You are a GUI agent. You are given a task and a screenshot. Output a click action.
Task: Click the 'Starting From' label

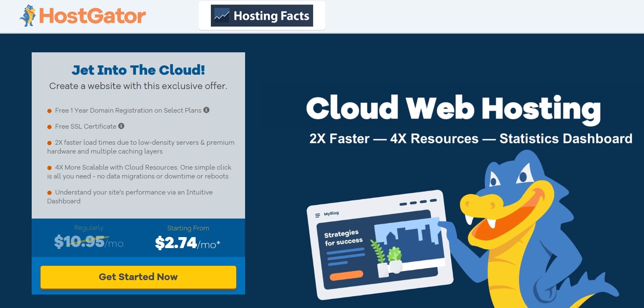coord(188,228)
